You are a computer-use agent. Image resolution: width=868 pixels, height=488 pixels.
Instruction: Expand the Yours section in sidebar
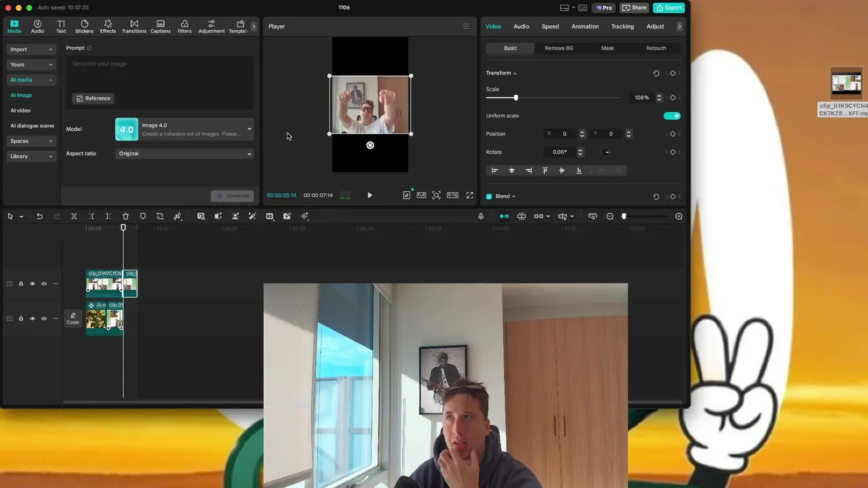point(31,64)
